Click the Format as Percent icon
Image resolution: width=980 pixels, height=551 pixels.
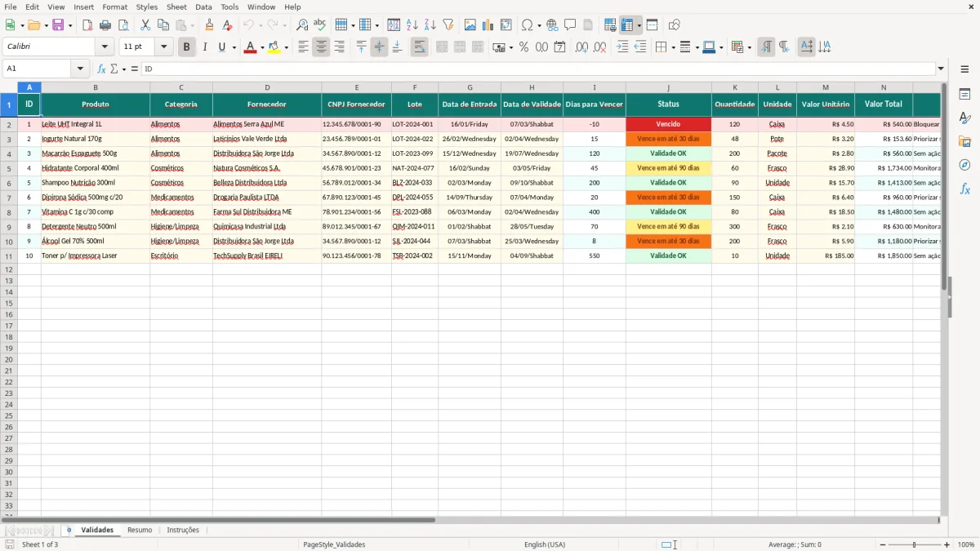point(523,47)
